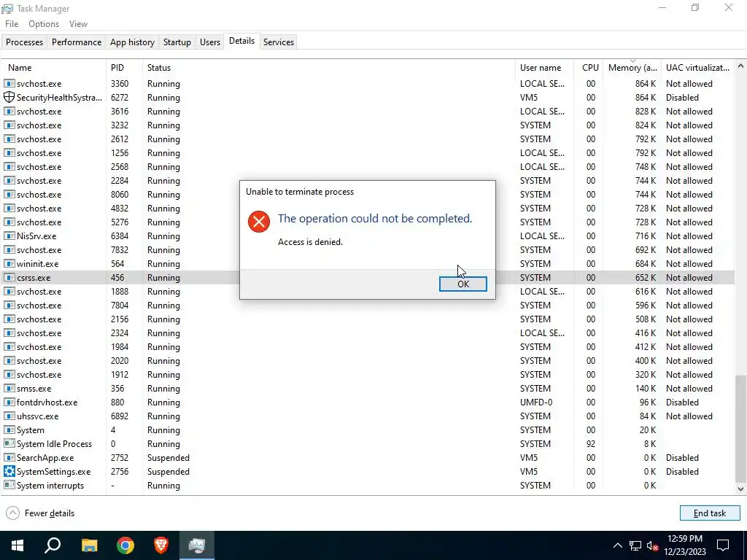Click Suspended status of SearchApp.exe
747x560 pixels.
click(169, 457)
